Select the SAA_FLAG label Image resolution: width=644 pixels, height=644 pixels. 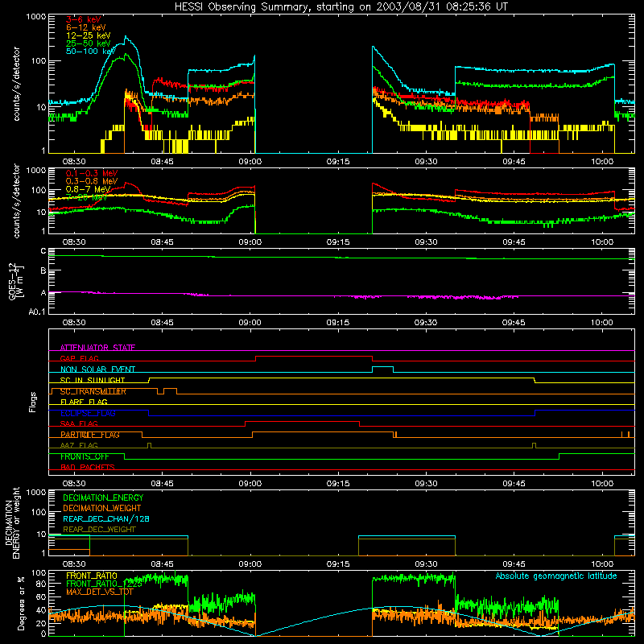click(x=79, y=423)
